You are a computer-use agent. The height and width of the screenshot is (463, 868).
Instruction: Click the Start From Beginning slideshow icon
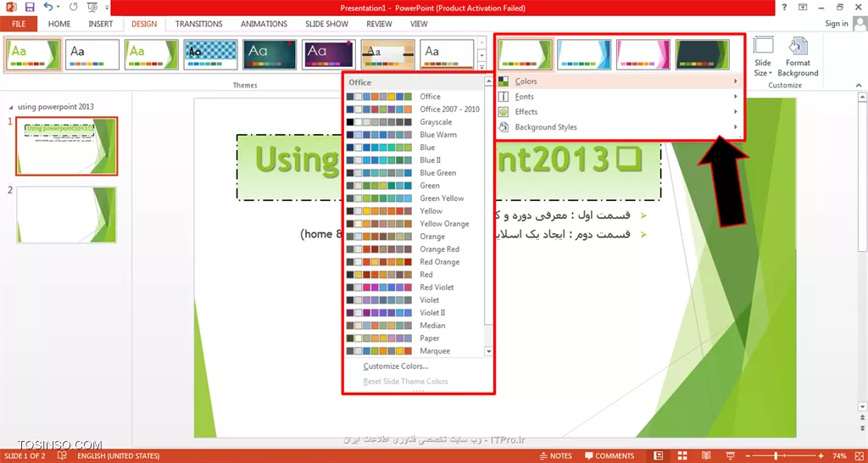pos(92,7)
